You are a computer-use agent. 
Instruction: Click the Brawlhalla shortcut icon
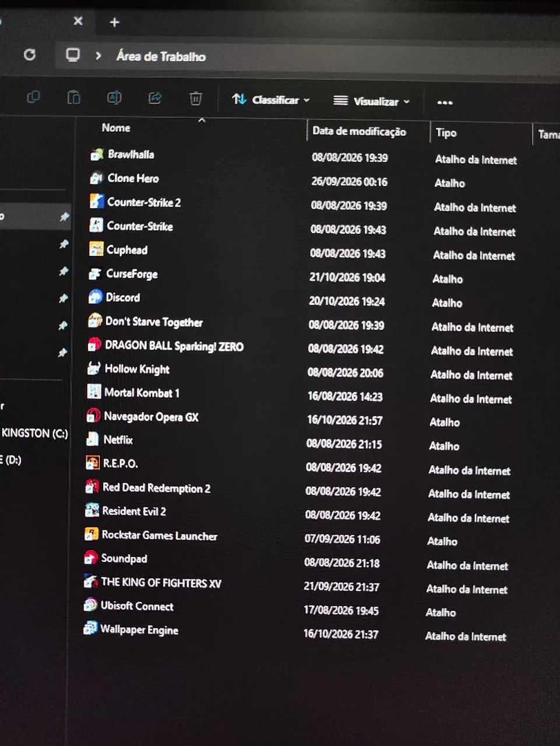click(x=97, y=154)
